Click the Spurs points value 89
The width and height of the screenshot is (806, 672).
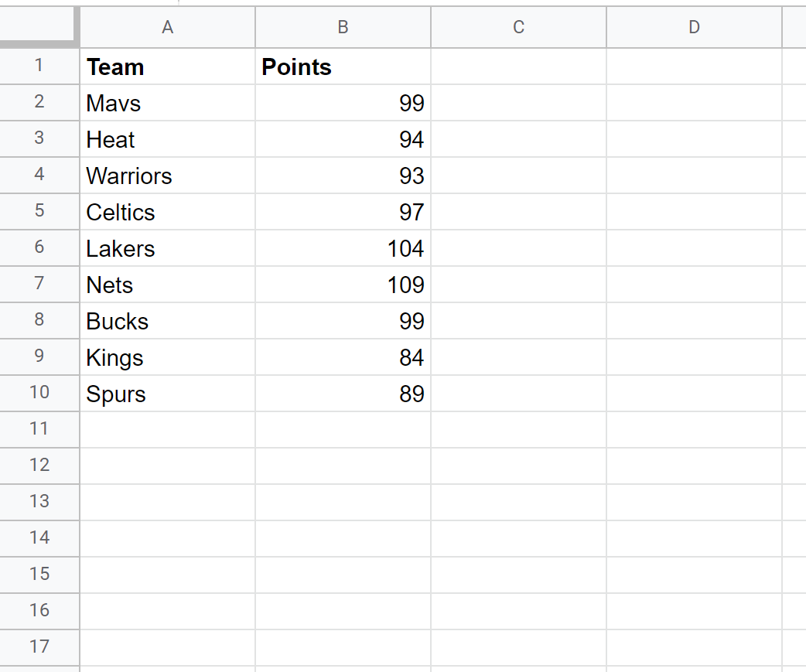coord(343,394)
